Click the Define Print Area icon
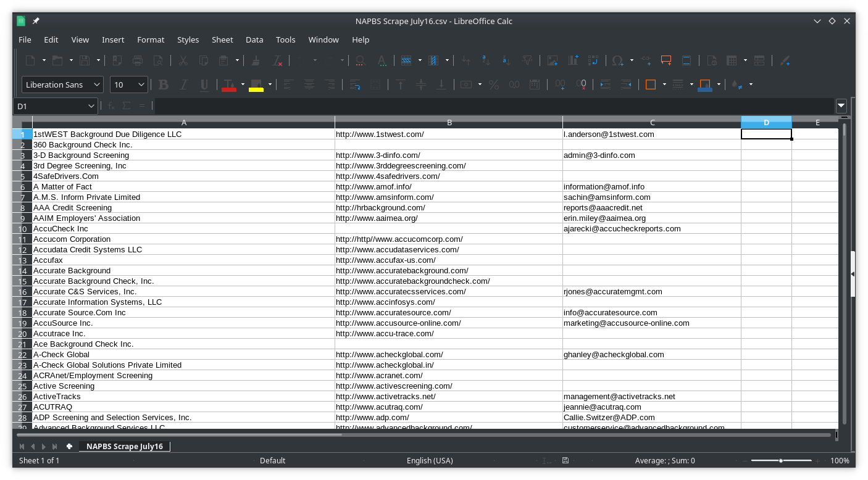 click(711, 60)
